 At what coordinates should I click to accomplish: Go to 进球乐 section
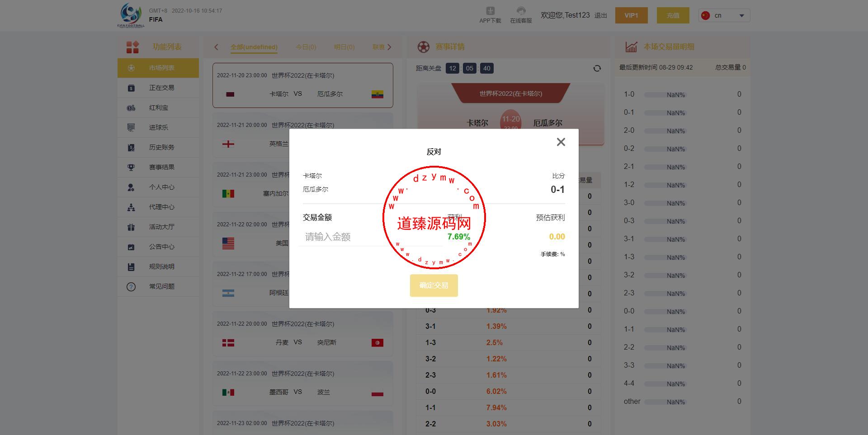pyautogui.click(x=158, y=127)
